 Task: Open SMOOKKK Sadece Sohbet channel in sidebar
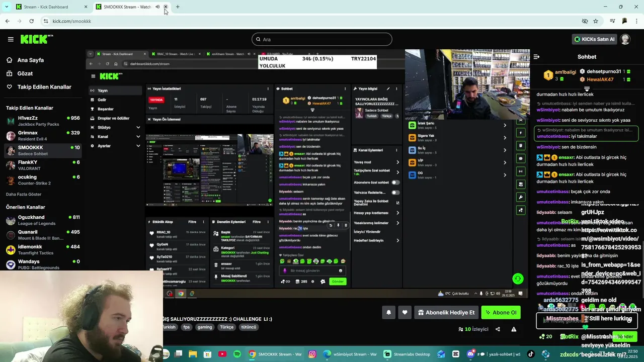click(43, 150)
